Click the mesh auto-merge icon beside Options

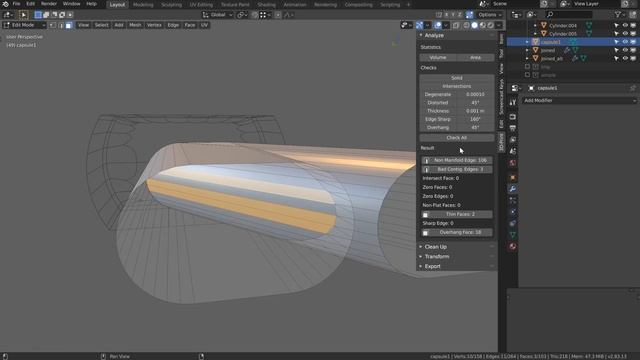(x=469, y=15)
